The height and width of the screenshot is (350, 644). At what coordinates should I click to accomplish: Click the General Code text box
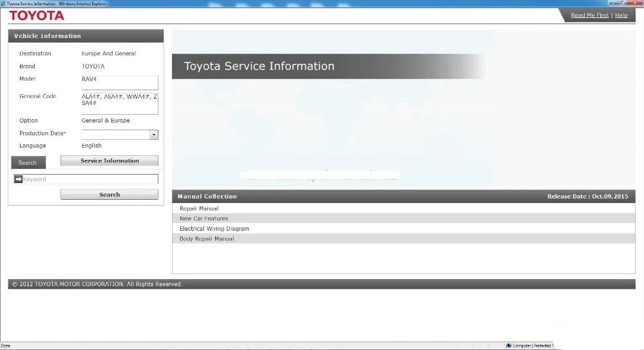tap(120, 103)
